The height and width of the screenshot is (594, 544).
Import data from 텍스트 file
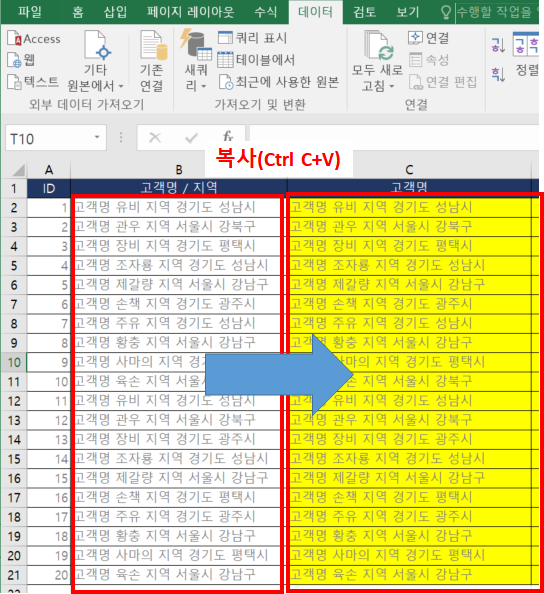pyautogui.click(x=33, y=82)
